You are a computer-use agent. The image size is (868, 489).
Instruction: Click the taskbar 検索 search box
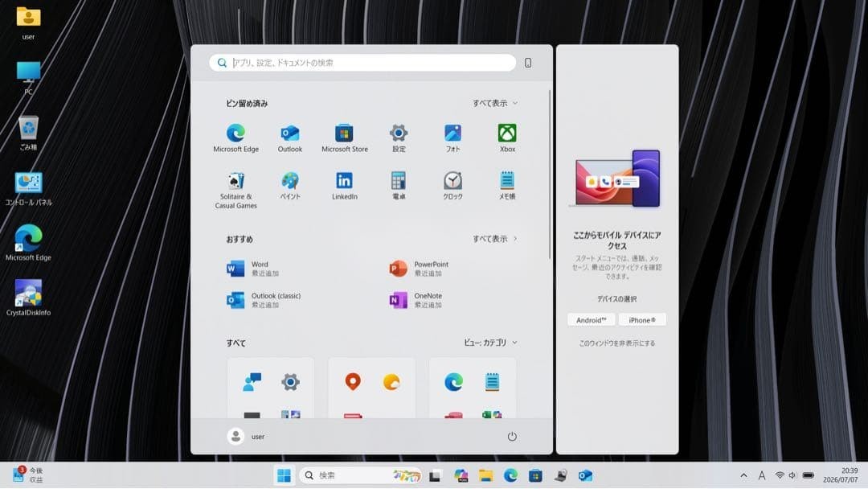361,475
